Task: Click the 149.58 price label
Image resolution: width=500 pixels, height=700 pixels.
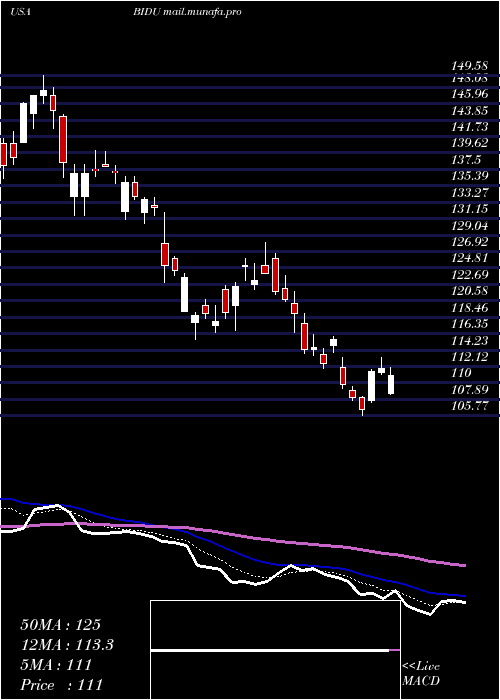Action: point(470,67)
